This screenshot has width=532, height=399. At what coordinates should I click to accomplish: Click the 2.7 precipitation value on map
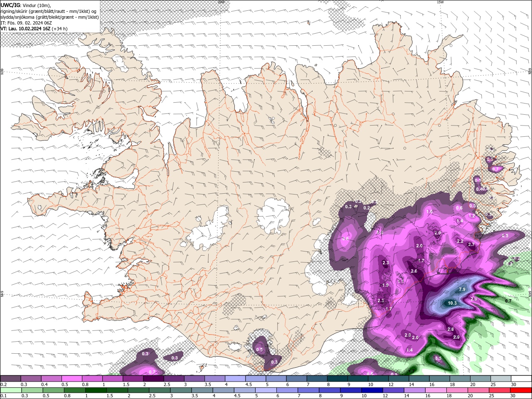pos(471,245)
